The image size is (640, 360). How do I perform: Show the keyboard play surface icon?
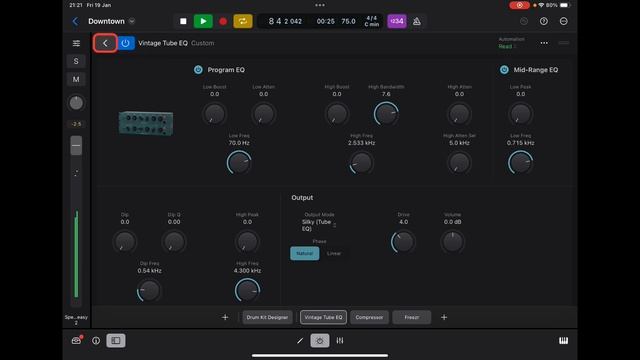tap(563, 340)
